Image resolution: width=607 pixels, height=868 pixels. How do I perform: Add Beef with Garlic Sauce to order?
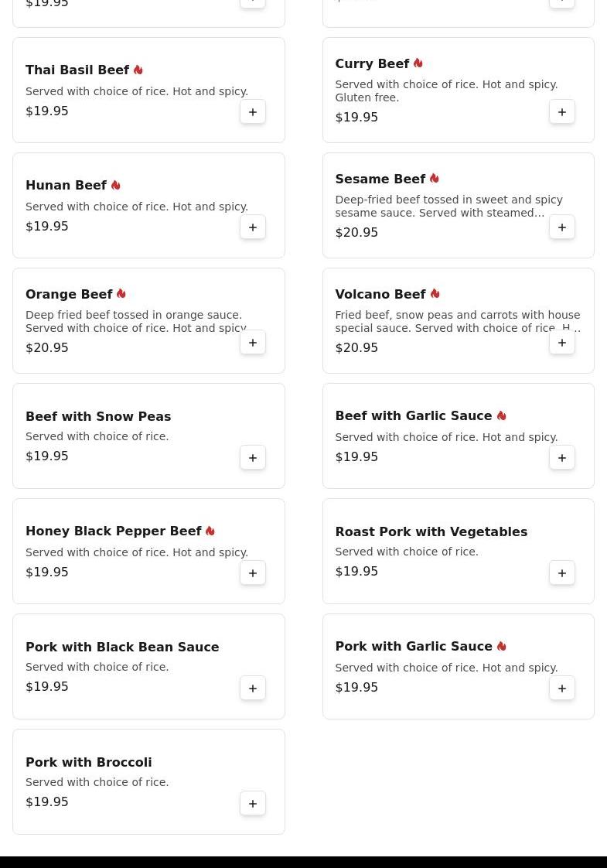tap(562, 458)
